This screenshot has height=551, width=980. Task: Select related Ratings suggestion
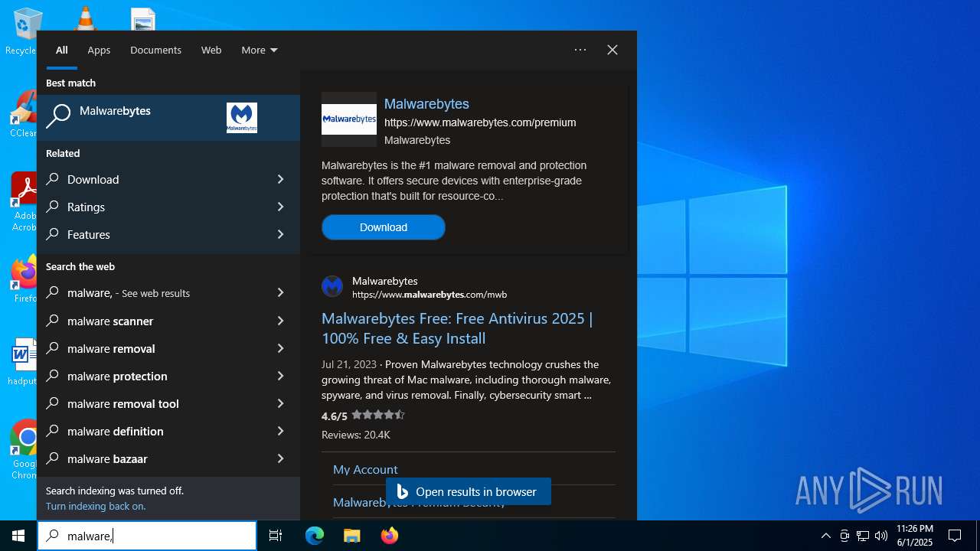168,207
